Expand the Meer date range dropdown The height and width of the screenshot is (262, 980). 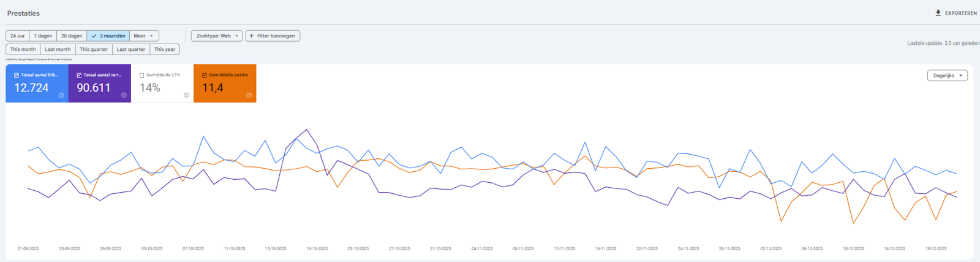tap(144, 36)
